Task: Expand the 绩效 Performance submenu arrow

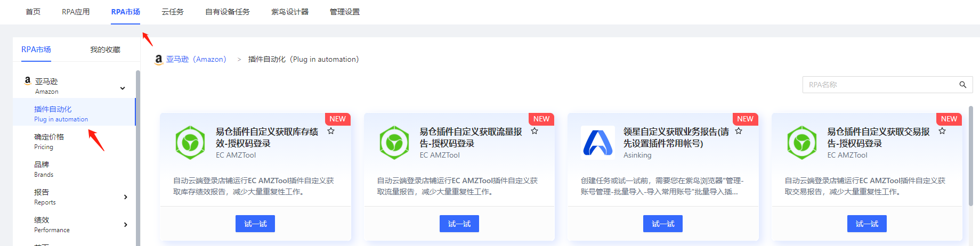Action: [125, 225]
